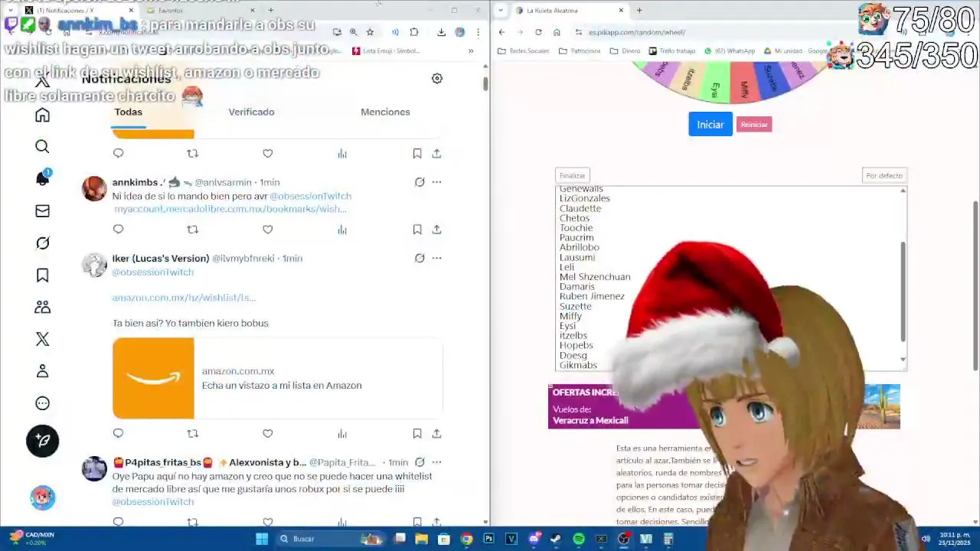Open the Windows Start button
The height and width of the screenshot is (551, 980).
[262, 539]
